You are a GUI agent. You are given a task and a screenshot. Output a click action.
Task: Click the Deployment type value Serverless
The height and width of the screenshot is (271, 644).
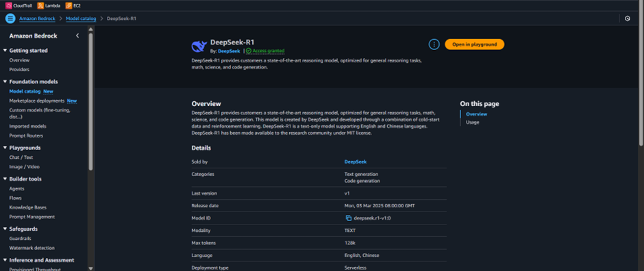356,268
